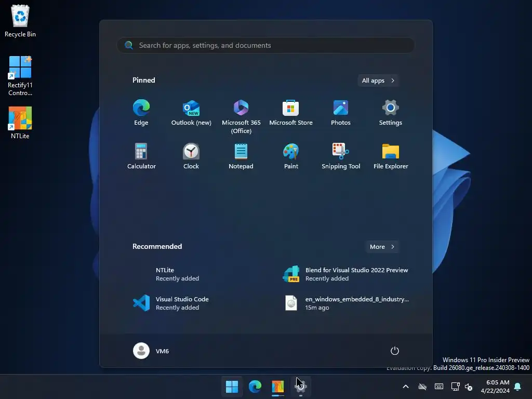Launch Notepad from pinned apps

tap(241, 156)
